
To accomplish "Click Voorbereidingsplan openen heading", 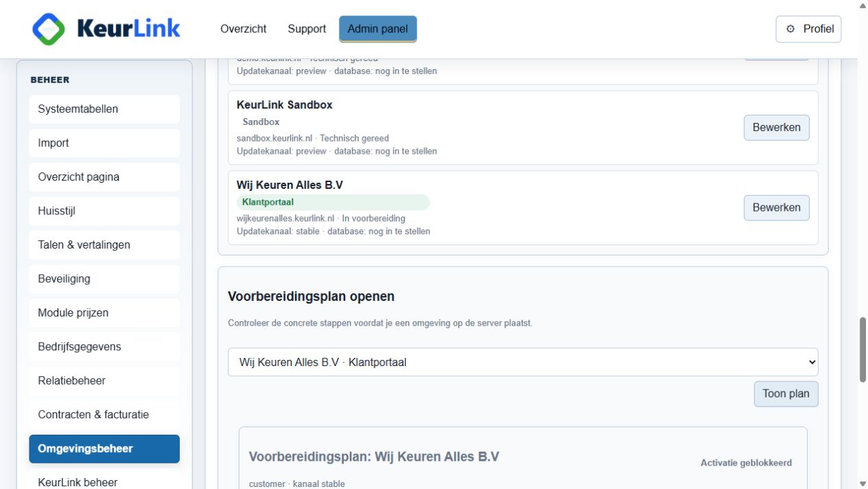I will (x=311, y=297).
